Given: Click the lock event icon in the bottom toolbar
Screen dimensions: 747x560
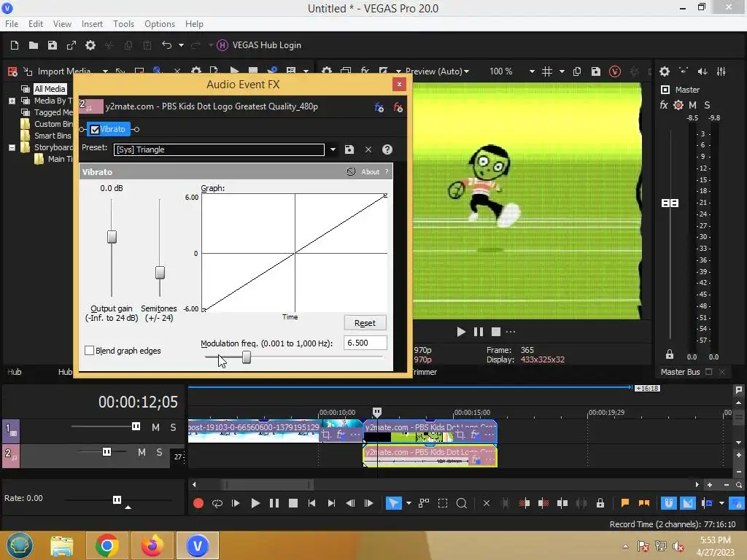Looking at the screenshot, I should point(600,503).
